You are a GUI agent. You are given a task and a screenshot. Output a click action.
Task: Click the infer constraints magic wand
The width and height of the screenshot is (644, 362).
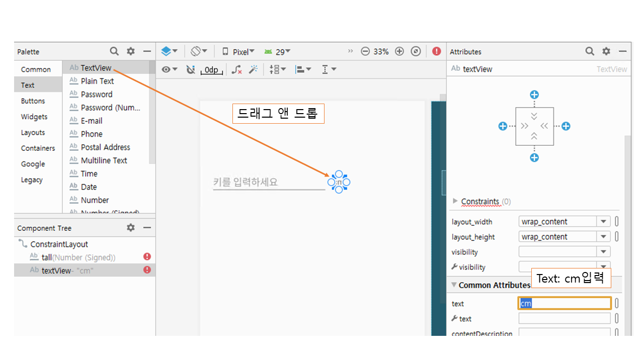(x=253, y=70)
